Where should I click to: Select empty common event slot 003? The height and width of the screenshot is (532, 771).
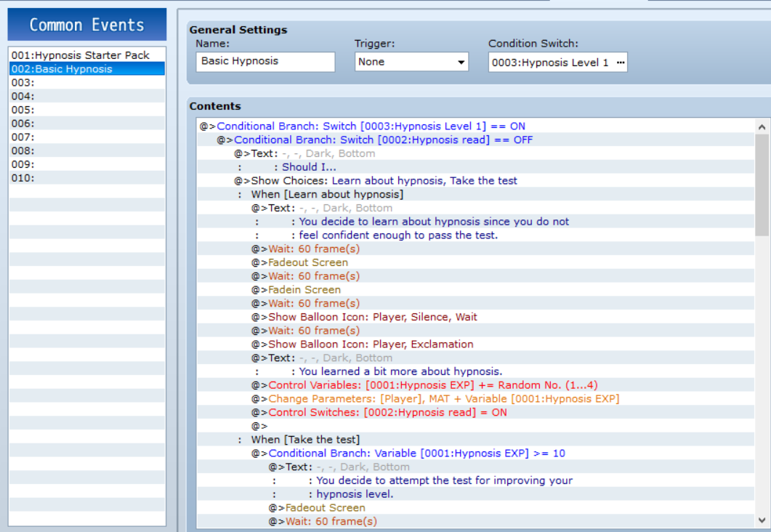click(87, 83)
